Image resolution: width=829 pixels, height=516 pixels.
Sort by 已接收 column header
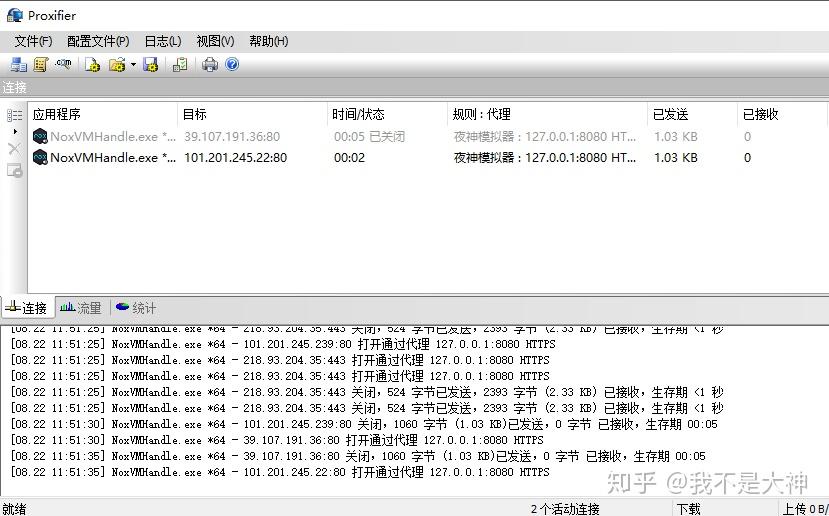click(x=782, y=114)
